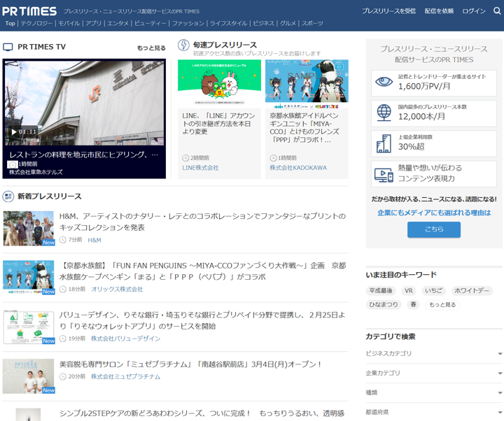504x421 pixels.
Task: Click 配信を依頼 in header
Action: [x=439, y=11]
